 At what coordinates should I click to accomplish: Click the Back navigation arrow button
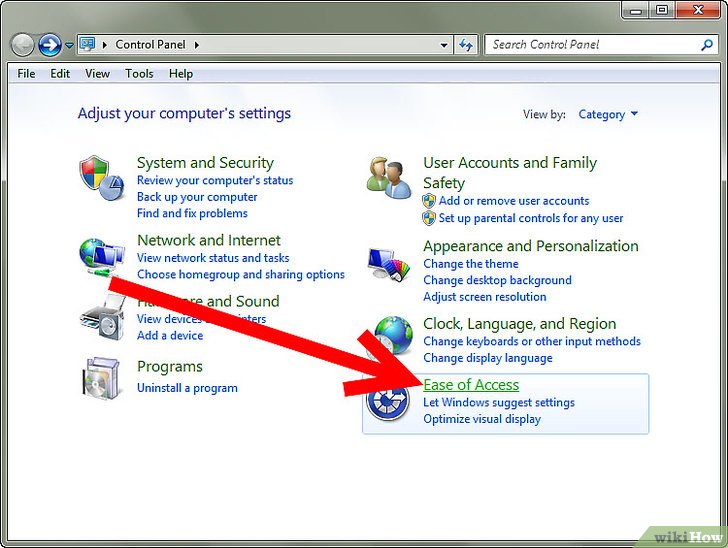pyautogui.click(x=22, y=45)
